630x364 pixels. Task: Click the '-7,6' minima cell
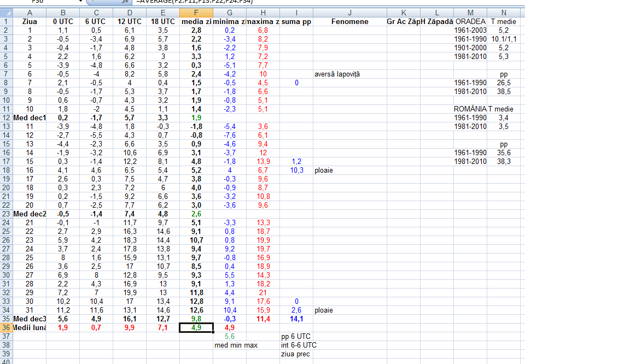230,135
